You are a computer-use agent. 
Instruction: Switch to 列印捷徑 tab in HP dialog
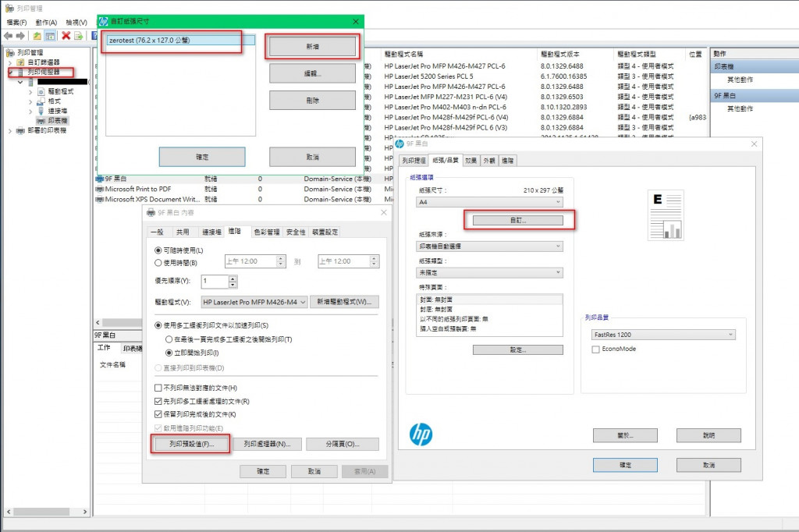pos(414,161)
